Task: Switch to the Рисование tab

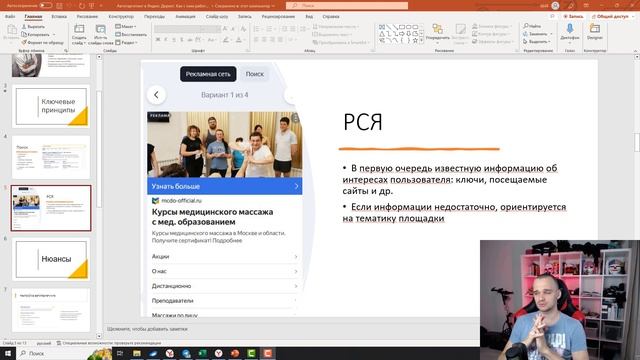Action: coord(87,17)
